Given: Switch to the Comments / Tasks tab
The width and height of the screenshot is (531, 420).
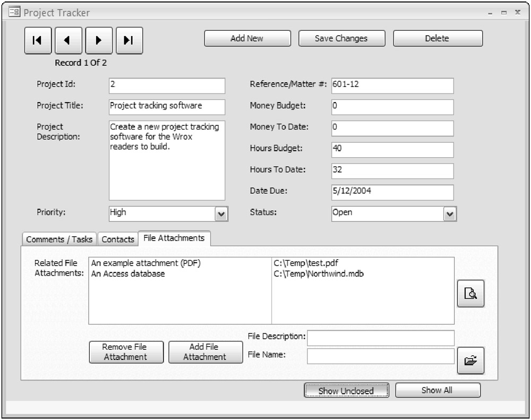Looking at the screenshot, I should (59, 239).
